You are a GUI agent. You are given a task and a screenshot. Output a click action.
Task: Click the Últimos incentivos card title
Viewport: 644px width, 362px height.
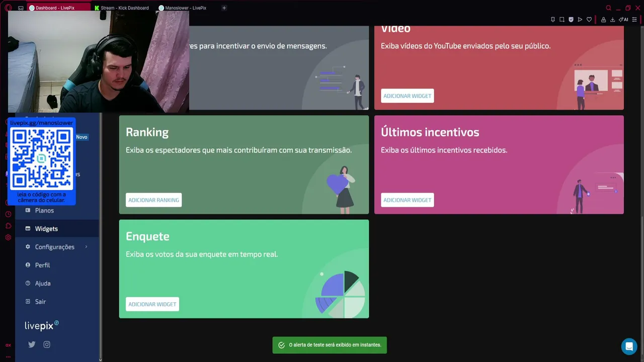(x=430, y=132)
